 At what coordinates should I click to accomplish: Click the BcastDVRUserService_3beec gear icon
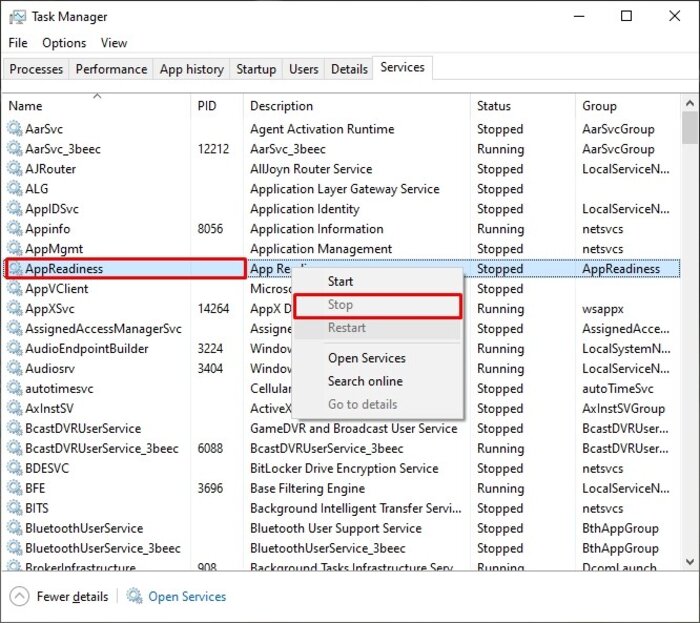[15, 448]
